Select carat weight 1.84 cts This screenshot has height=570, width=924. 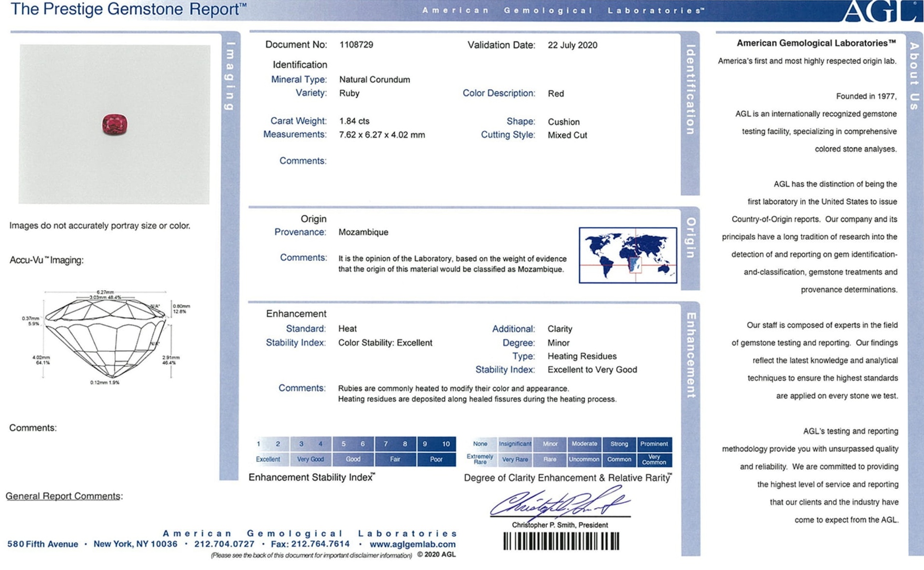(x=354, y=121)
